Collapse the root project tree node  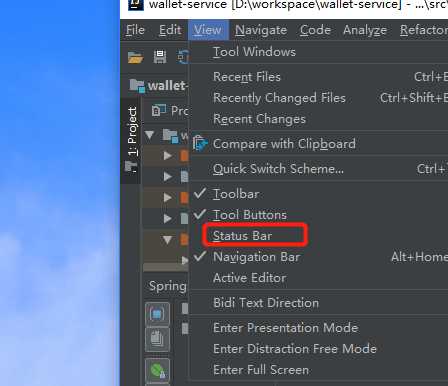(149, 135)
